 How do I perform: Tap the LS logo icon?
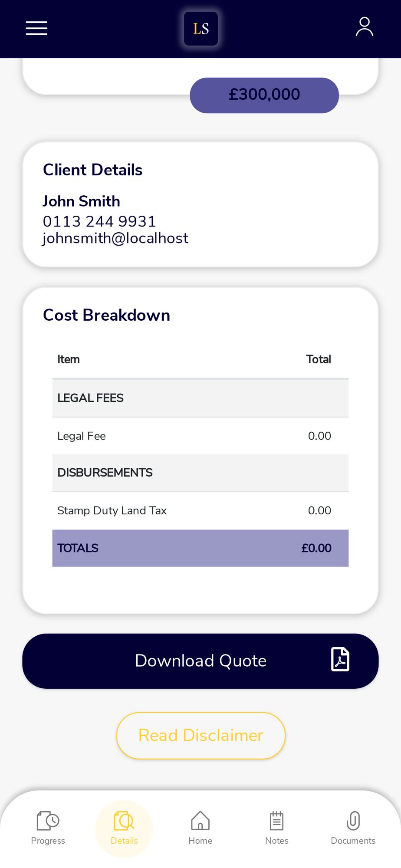pos(201,29)
